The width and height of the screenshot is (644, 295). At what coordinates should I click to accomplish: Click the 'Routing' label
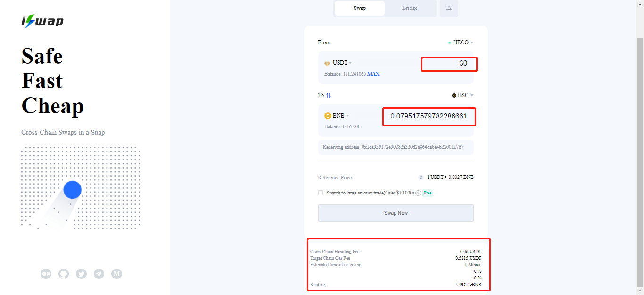(x=318, y=285)
